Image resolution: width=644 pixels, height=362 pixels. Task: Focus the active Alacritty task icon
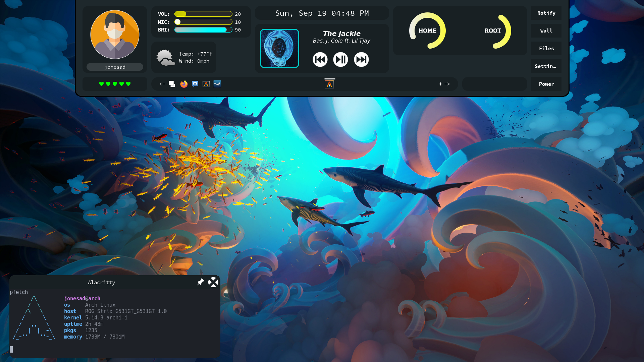click(329, 84)
